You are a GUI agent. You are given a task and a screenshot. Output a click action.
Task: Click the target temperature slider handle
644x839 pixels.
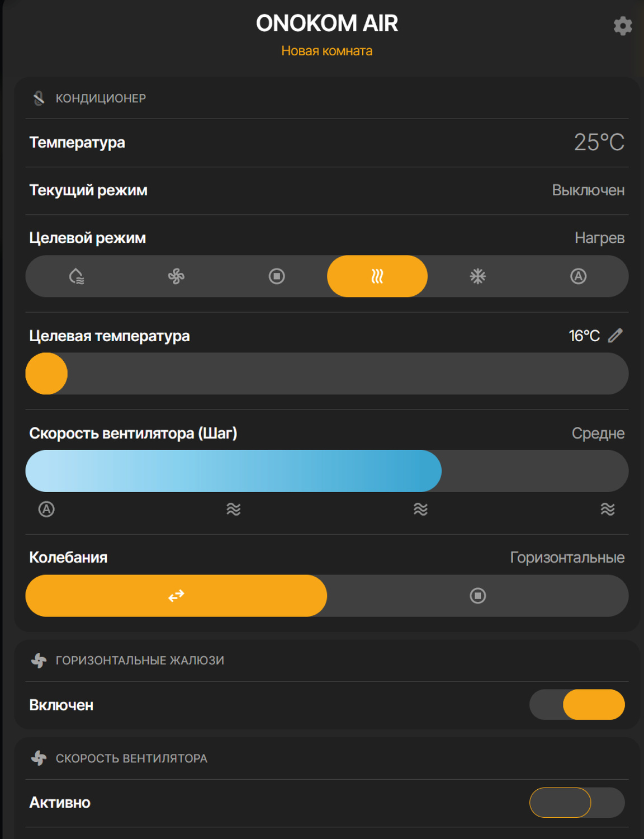(x=46, y=374)
